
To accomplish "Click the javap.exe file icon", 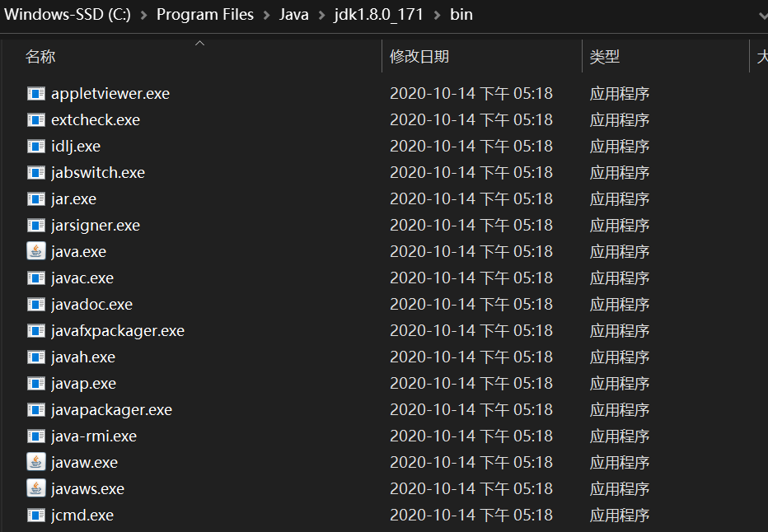I will coord(35,383).
